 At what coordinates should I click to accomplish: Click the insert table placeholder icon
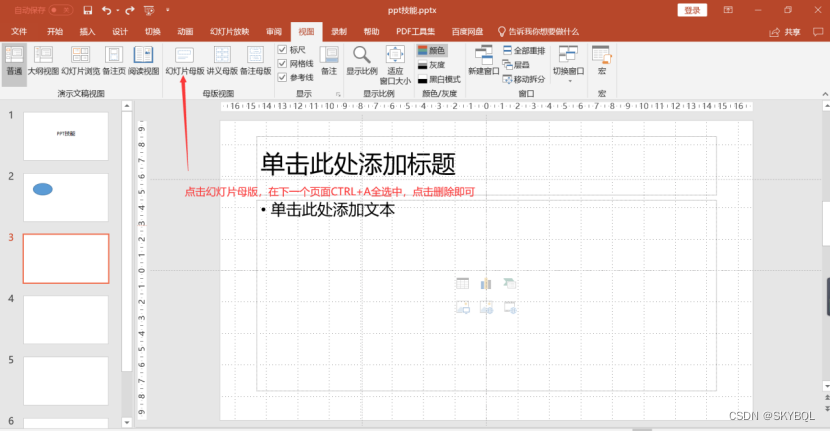[463, 284]
